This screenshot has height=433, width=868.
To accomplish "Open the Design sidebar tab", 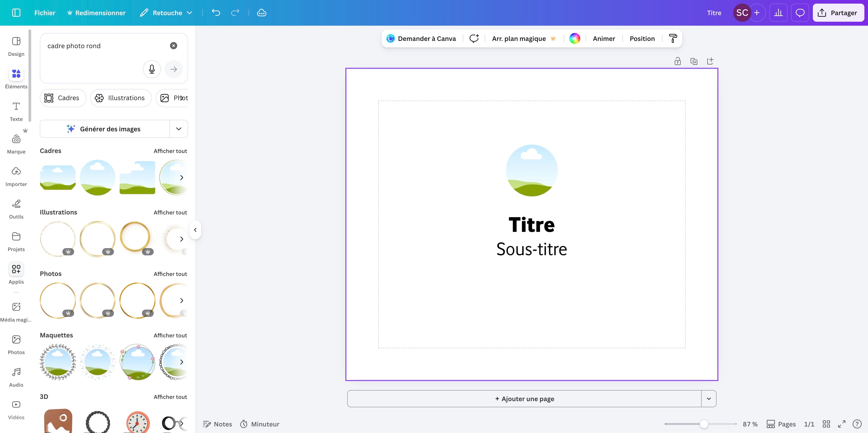I will (16, 47).
